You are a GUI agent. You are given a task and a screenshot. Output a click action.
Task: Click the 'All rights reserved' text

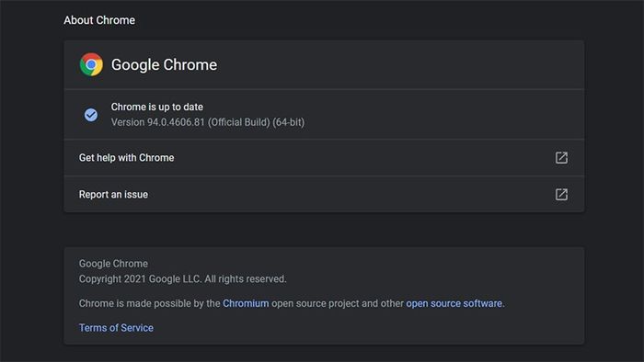(x=246, y=279)
